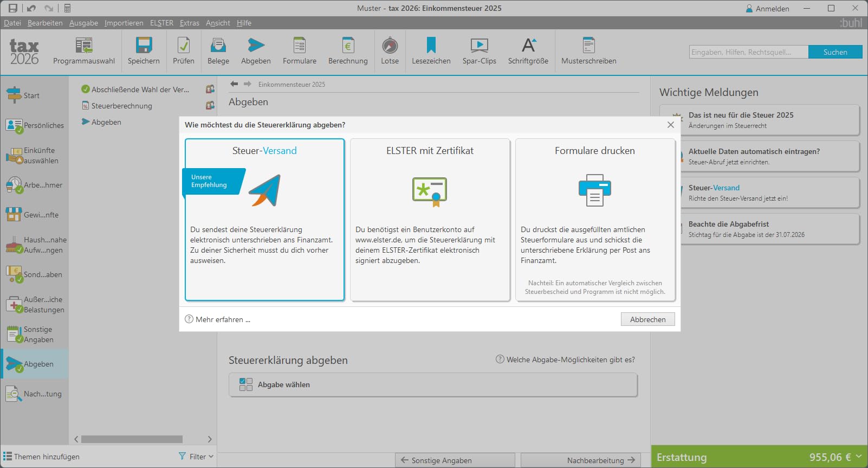This screenshot has width=868, height=468.
Task: Click the Berechnung toolbar icon
Action: coord(348,46)
